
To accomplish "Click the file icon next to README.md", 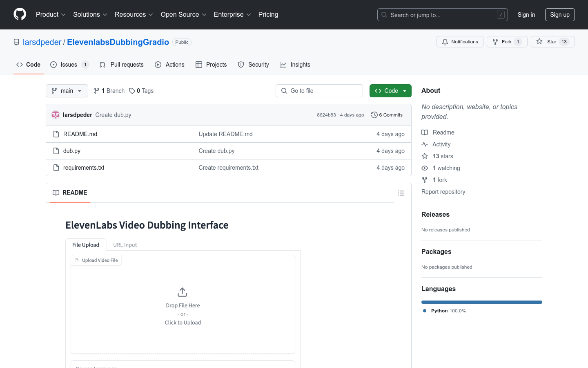I will (x=56, y=134).
